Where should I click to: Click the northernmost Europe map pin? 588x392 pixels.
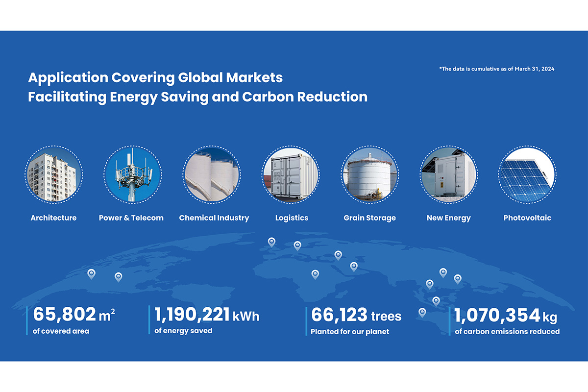click(271, 242)
